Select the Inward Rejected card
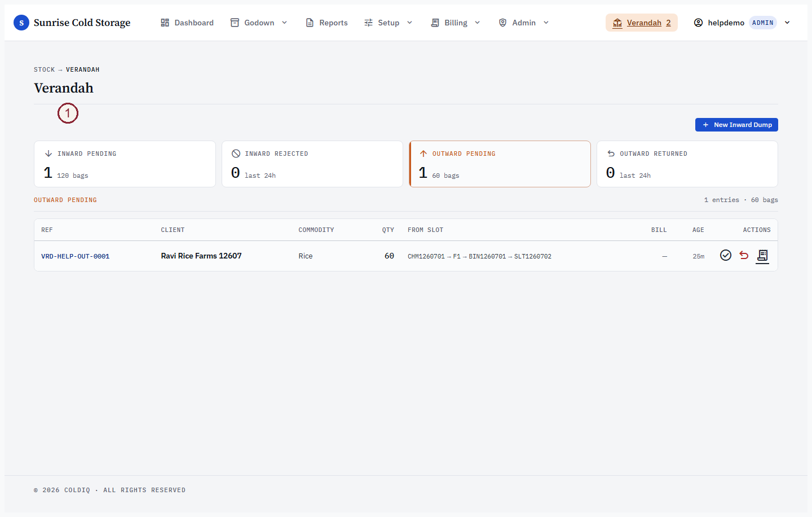812x517 pixels. point(312,164)
